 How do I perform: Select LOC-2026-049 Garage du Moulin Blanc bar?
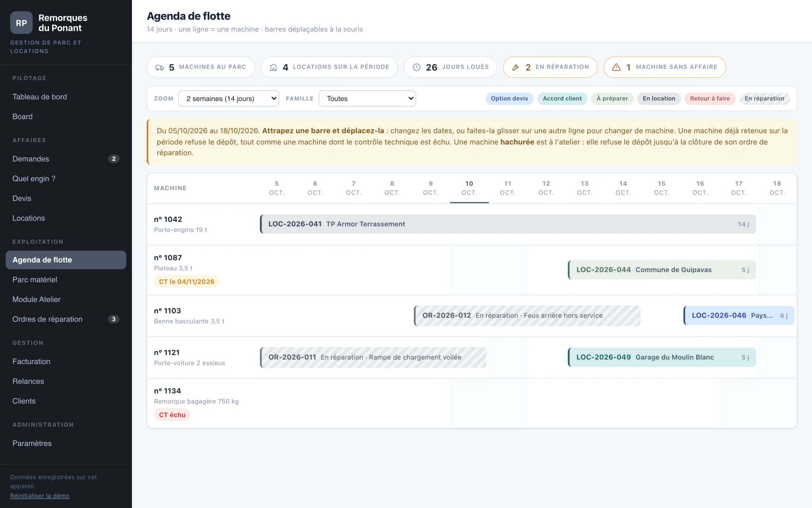coord(662,357)
